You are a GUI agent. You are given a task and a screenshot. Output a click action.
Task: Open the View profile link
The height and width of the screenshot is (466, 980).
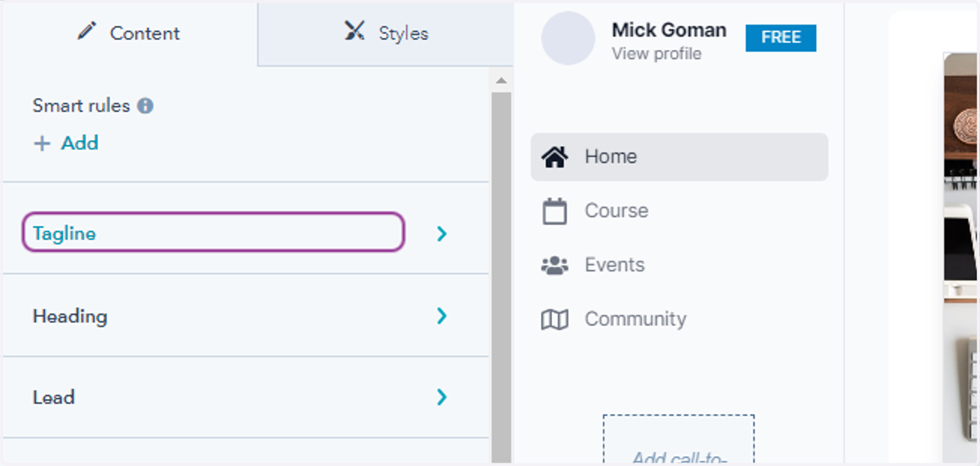(657, 54)
